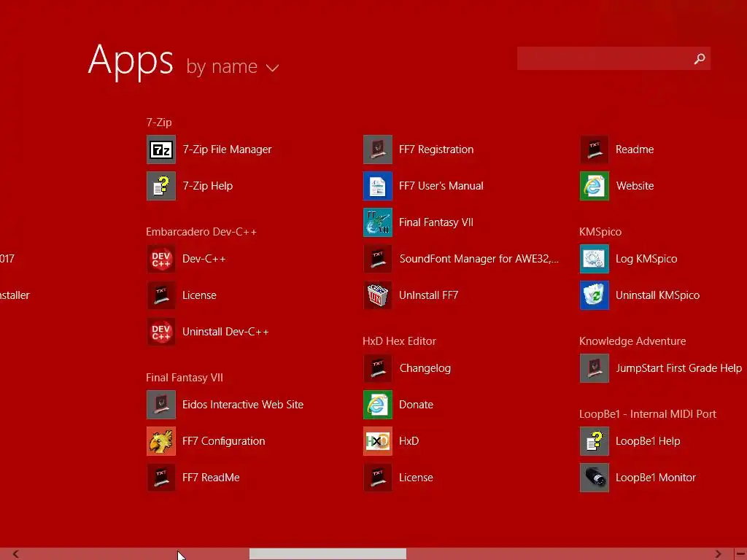Open the FF7 User's Manual icon
Viewport: 747px width, 560px height.
click(378, 186)
